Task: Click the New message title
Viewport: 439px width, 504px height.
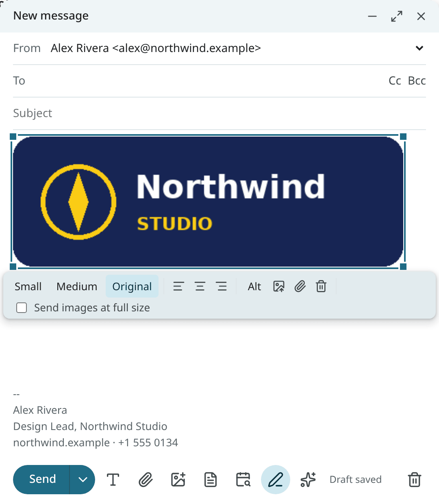Action: 51,16
